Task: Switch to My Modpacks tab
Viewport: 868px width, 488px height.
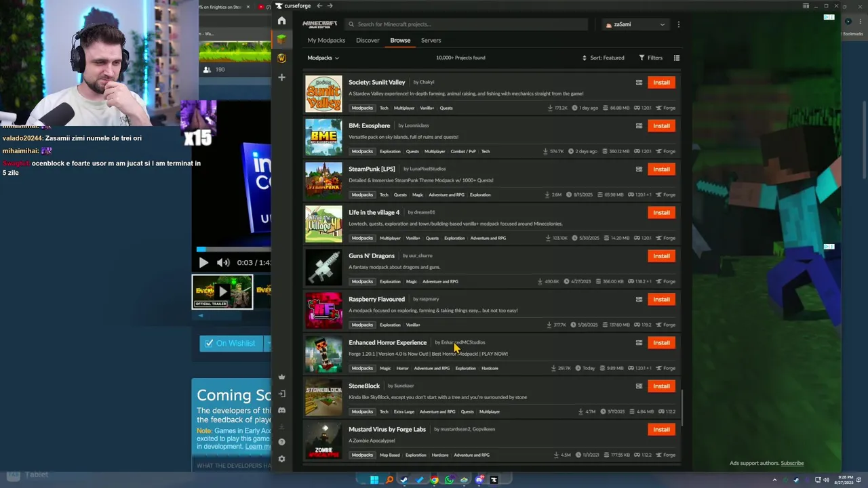Action: point(326,40)
